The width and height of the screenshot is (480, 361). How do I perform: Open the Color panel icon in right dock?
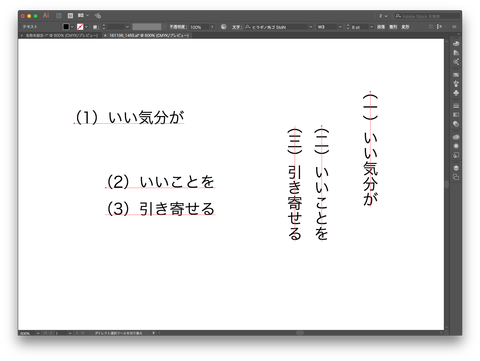[x=456, y=44]
